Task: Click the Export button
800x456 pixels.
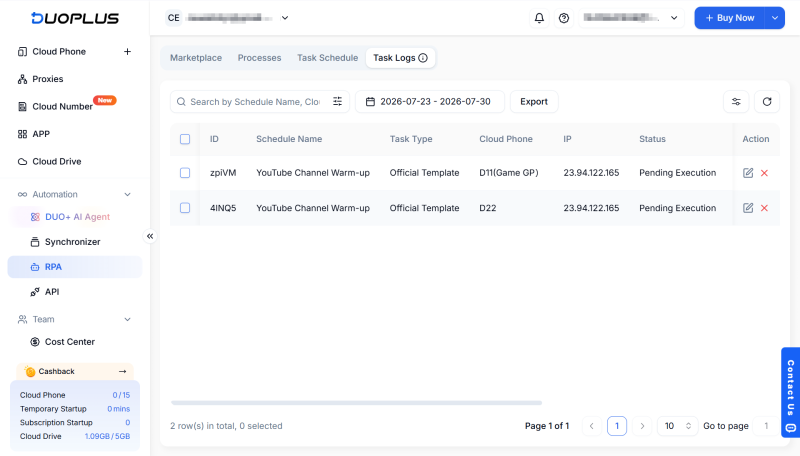Action: tap(534, 102)
